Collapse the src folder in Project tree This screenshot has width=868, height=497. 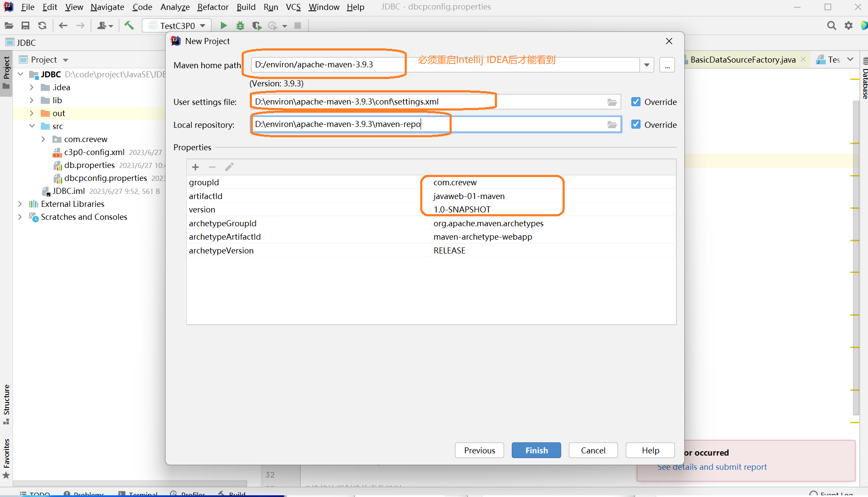coord(32,126)
